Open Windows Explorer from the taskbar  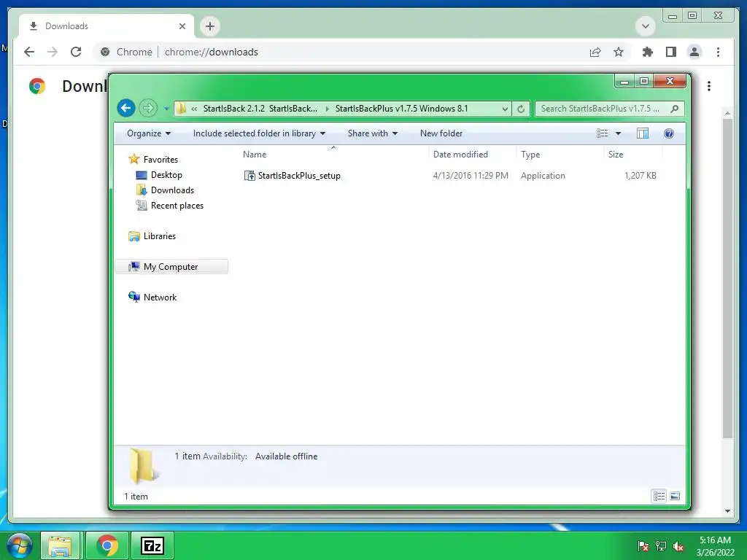click(60, 545)
